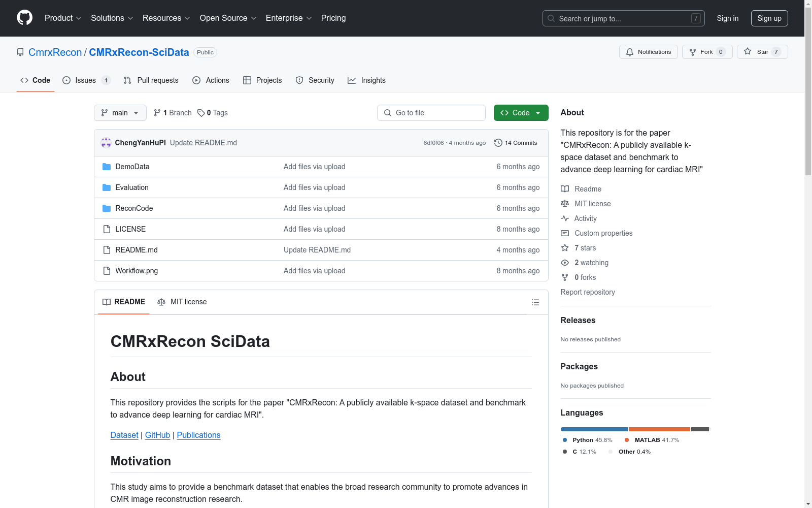Open the main branch selector dropdown
Image resolution: width=812 pixels, height=508 pixels.
pyautogui.click(x=120, y=113)
